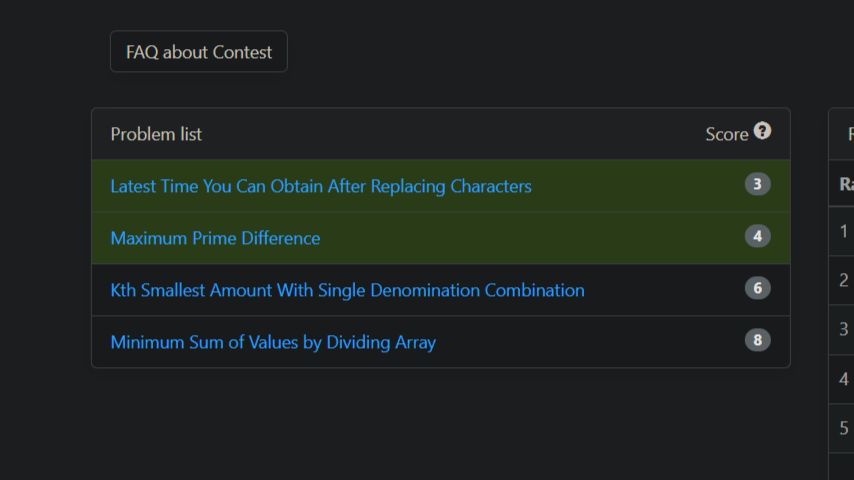Click the score badge showing 6
Image resolution: width=854 pixels, height=480 pixels.
[x=758, y=288]
